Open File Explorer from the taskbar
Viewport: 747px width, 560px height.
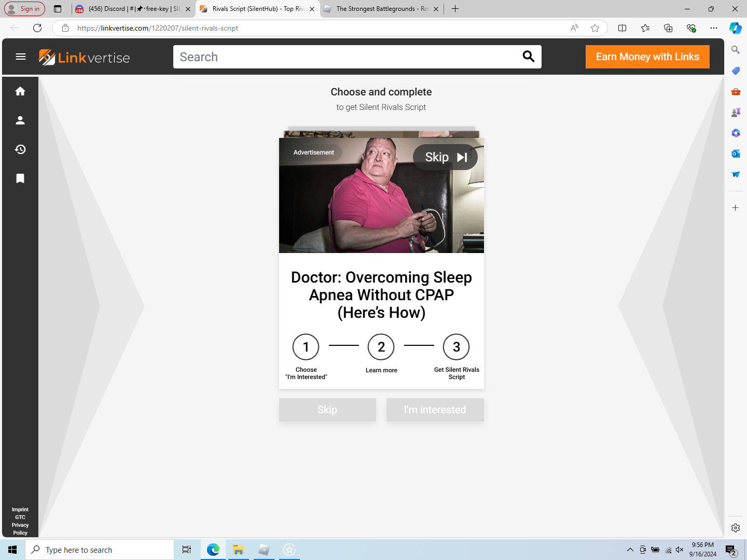[238, 550]
